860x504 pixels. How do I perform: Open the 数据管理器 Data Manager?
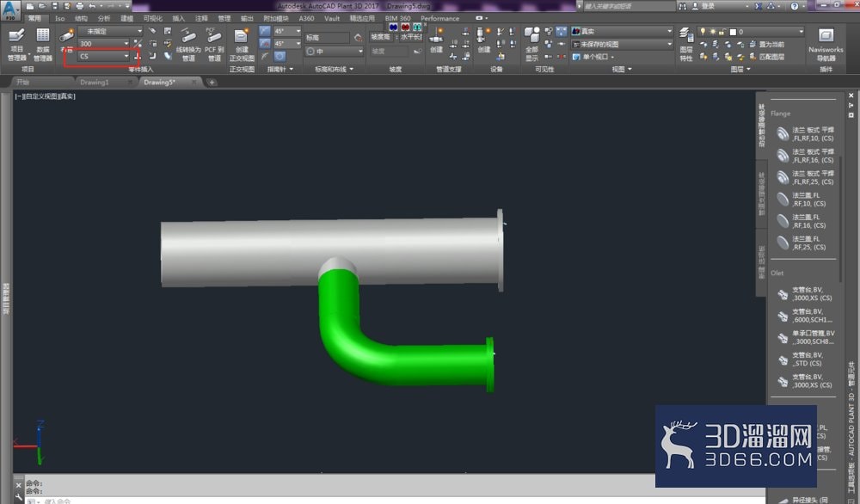pos(43,45)
